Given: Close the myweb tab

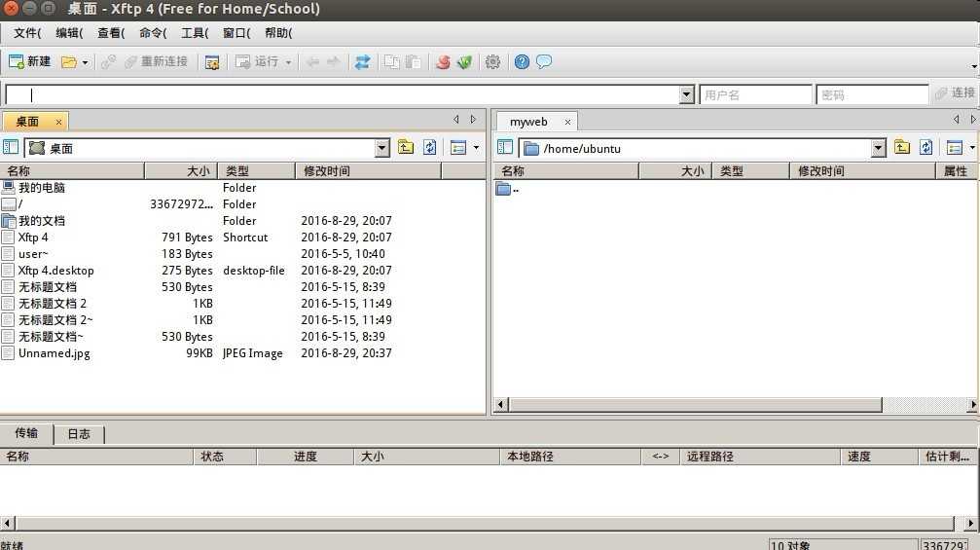Looking at the screenshot, I should [567, 123].
